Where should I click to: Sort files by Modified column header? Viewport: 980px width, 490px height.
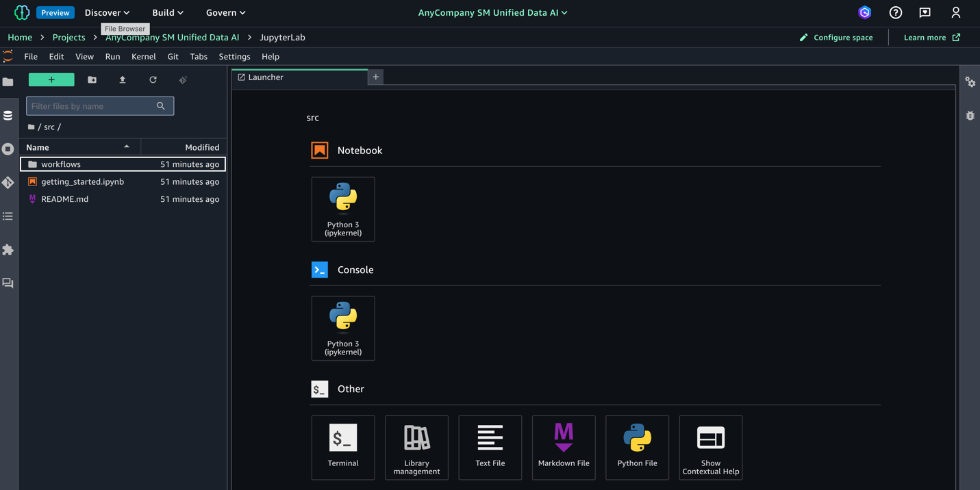(184, 147)
